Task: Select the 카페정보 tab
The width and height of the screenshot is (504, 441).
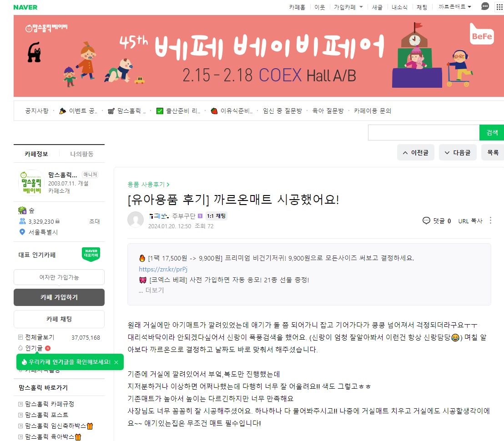Action: [36, 154]
